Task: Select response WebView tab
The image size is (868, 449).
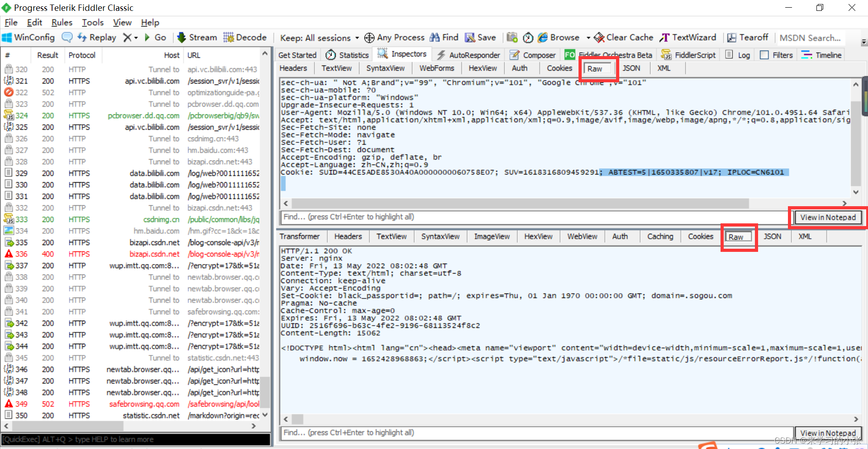Action: tap(582, 236)
